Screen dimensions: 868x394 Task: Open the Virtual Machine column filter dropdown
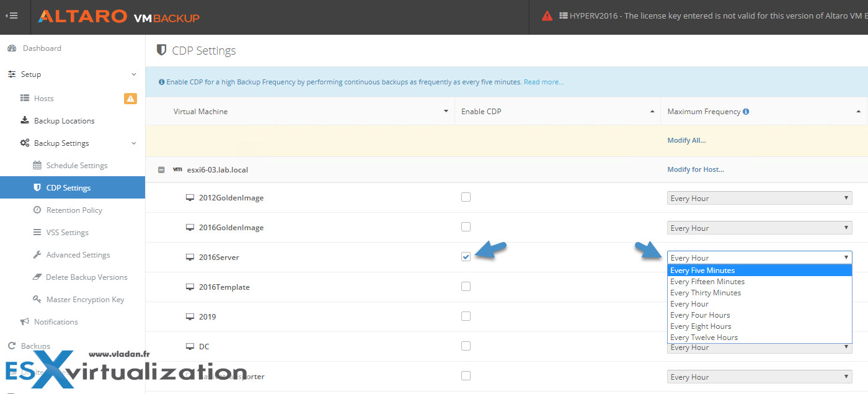point(446,110)
